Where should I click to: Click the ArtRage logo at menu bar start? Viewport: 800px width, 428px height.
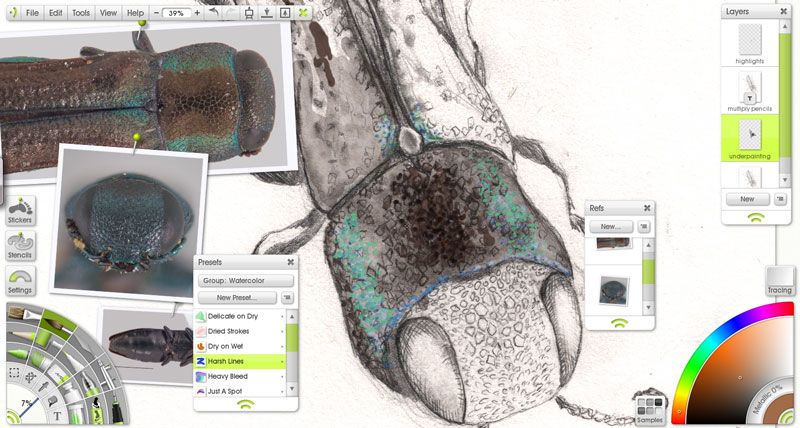[x=14, y=12]
